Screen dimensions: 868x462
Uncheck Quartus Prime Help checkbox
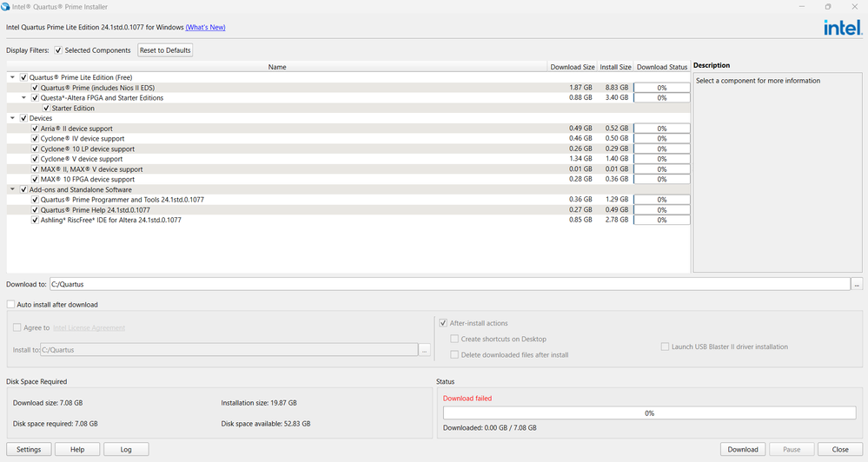click(35, 210)
